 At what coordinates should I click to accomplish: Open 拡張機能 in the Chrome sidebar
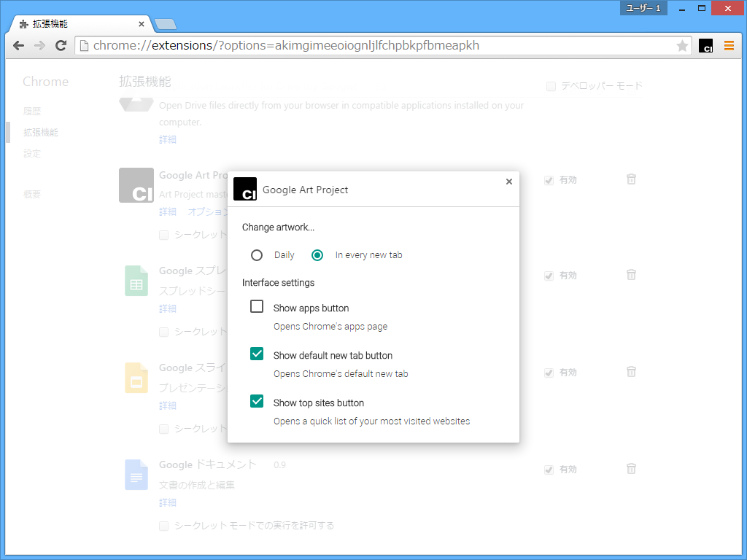[x=41, y=133]
